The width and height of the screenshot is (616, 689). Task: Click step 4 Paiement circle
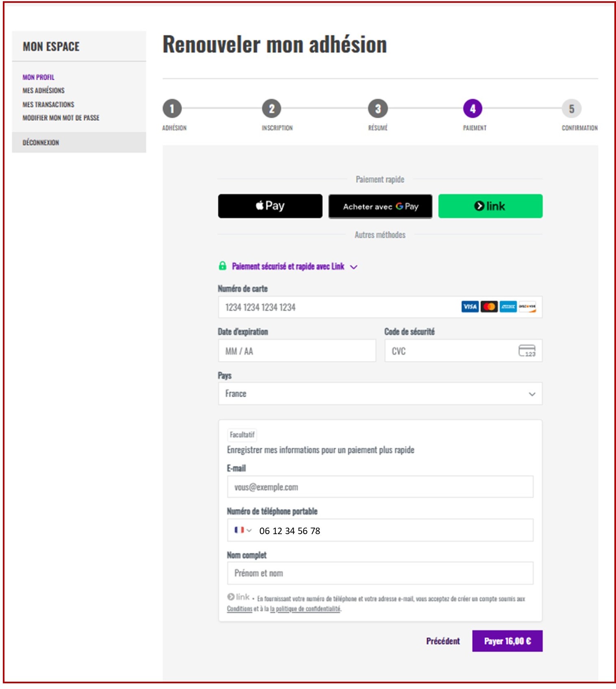coord(472,109)
